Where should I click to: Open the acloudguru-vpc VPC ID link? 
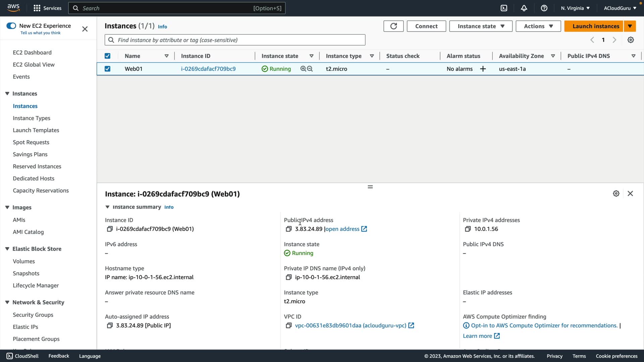coord(350,325)
